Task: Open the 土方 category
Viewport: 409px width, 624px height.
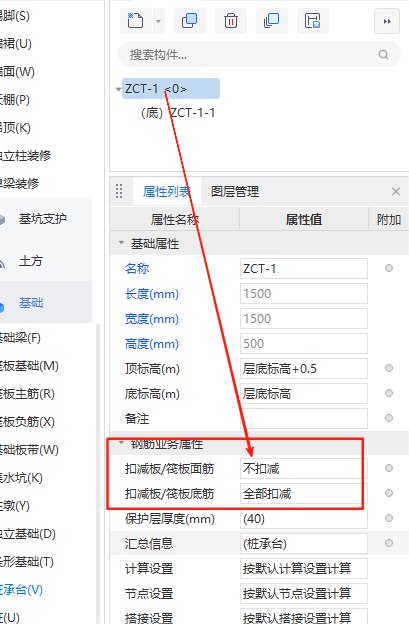Action: point(31,261)
